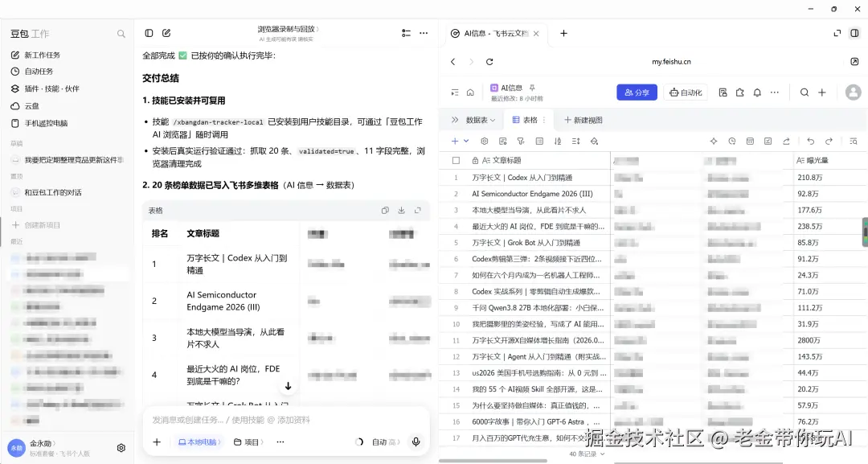Tick the select-all checkbox in table header
This screenshot has width=868, height=464.
(x=456, y=161)
